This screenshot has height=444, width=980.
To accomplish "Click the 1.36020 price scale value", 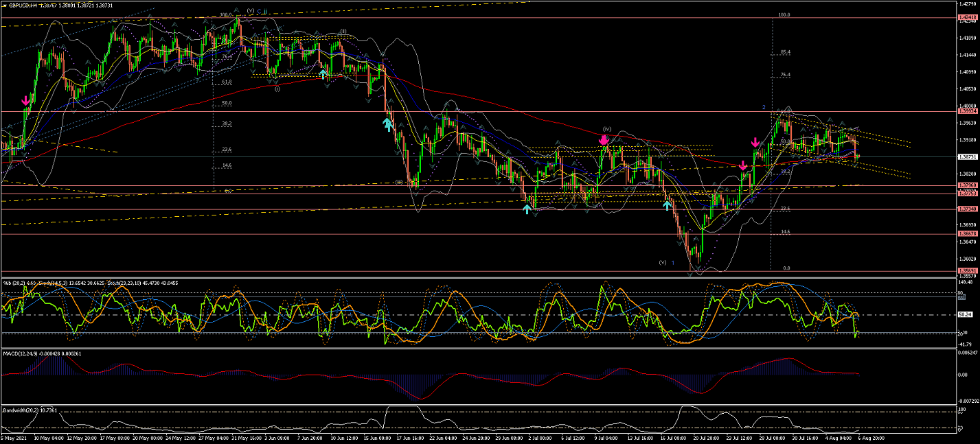I will point(967,259).
